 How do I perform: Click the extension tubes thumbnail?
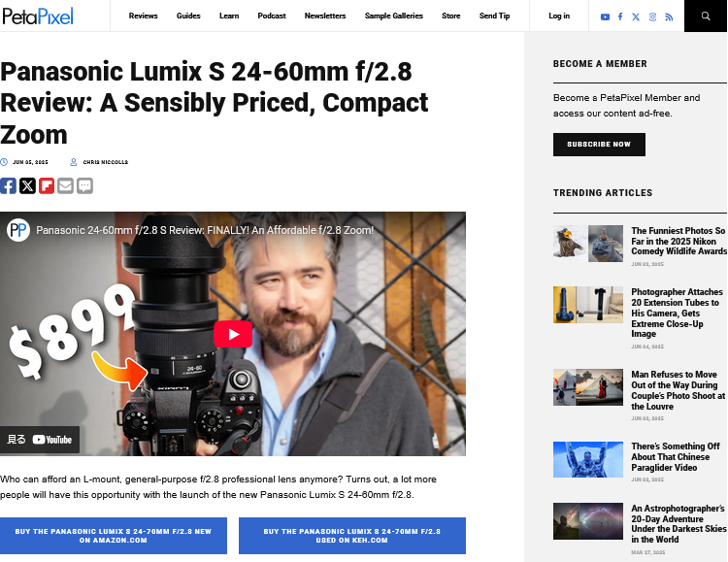(x=588, y=305)
